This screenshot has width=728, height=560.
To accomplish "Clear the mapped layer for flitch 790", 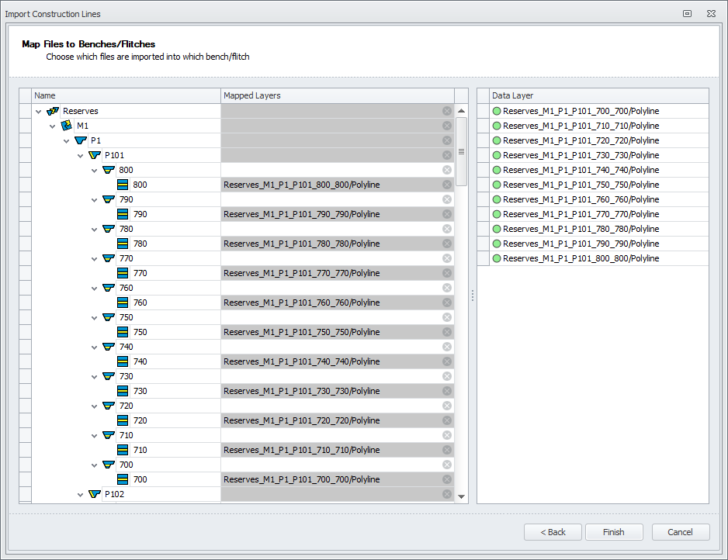I will click(x=446, y=214).
